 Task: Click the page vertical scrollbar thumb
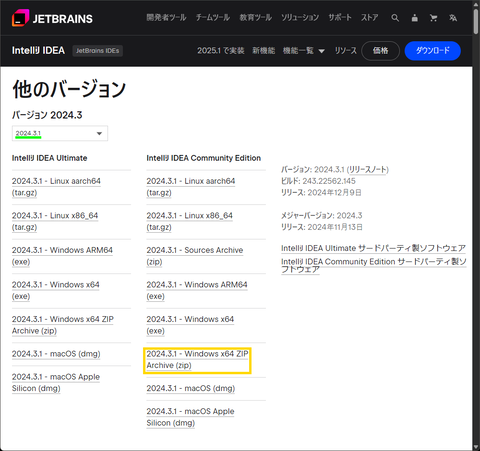tap(476, 22)
